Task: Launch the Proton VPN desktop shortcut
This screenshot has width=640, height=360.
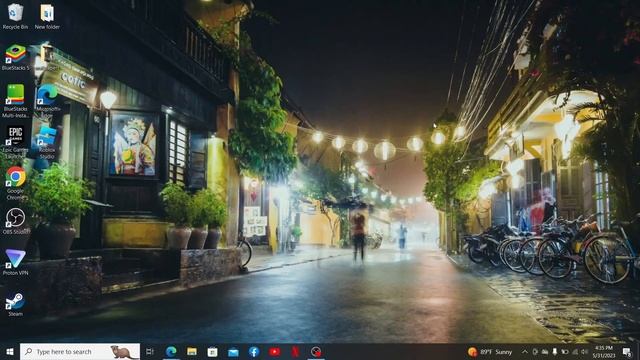Action: click(x=16, y=262)
